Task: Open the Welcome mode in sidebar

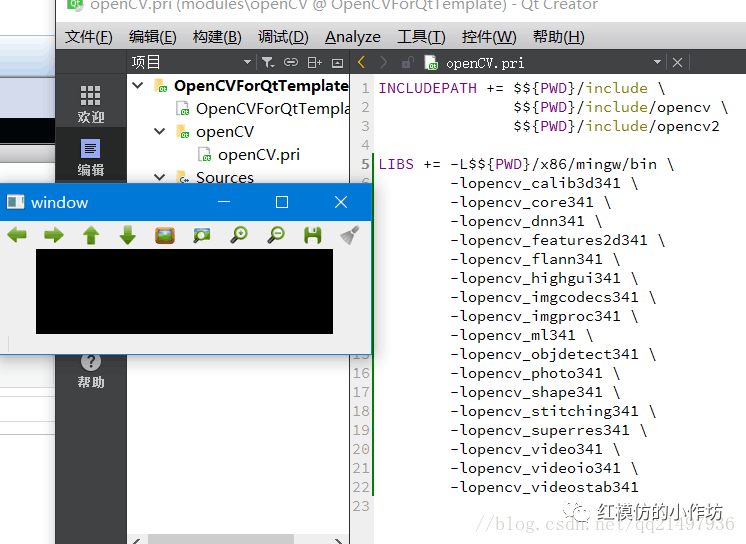Action: coord(90,104)
